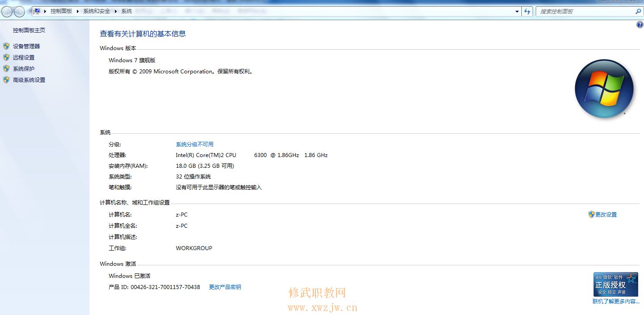Click z-PC next to 计算机全名
This screenshot has height=315, width=644.
tap(182, 226)
